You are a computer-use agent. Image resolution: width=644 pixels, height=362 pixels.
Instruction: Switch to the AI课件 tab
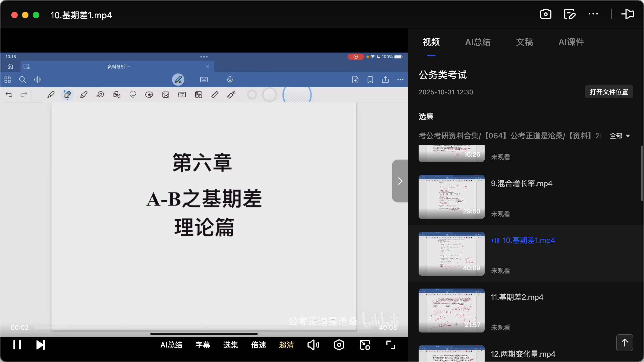coord(571,42)
